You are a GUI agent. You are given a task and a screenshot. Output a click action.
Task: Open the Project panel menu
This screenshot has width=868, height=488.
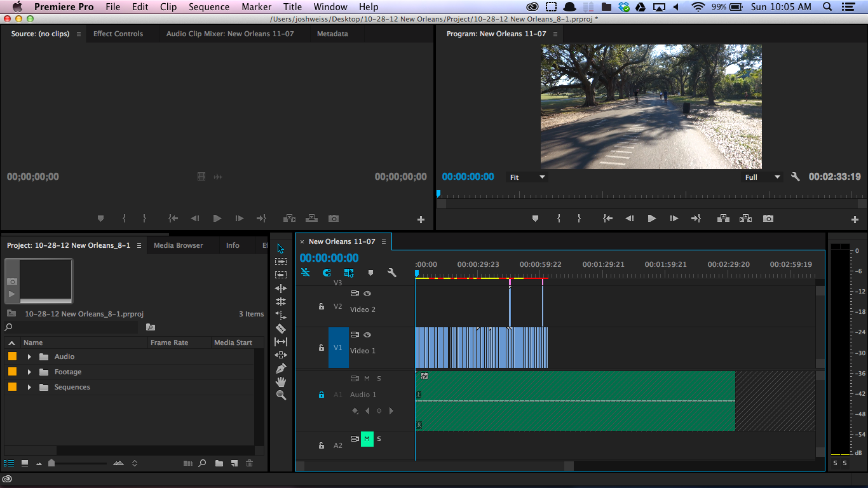(x=139, y=245)
